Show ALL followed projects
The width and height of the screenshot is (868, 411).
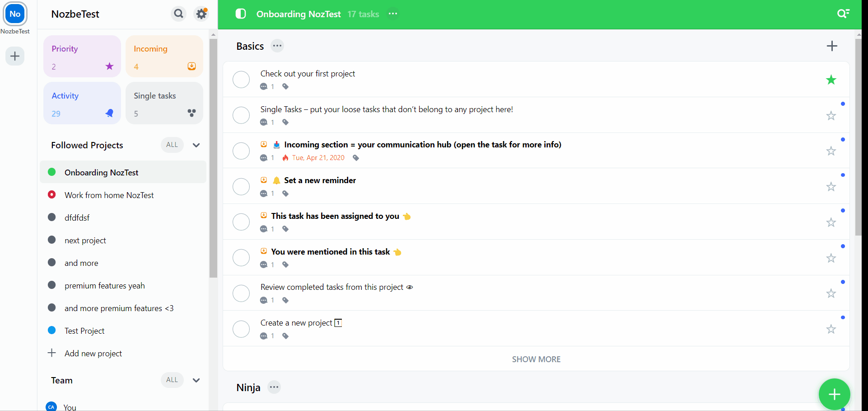172,145
